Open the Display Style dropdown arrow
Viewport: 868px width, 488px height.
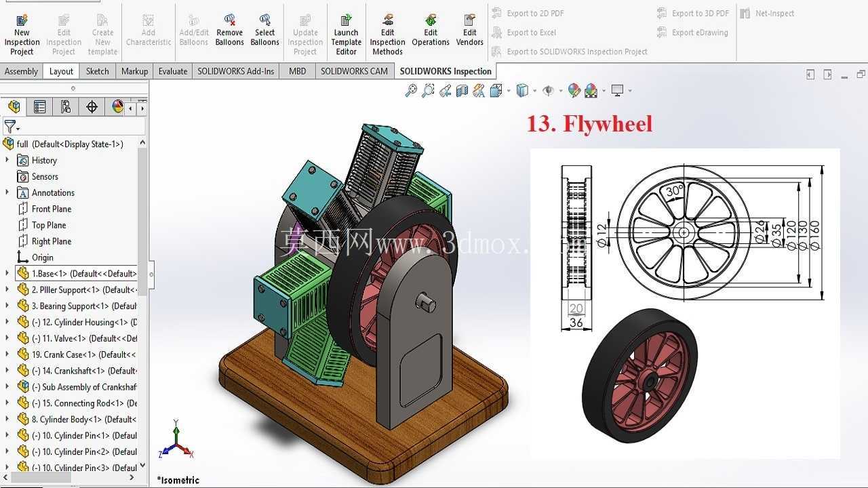click(535, 91)
